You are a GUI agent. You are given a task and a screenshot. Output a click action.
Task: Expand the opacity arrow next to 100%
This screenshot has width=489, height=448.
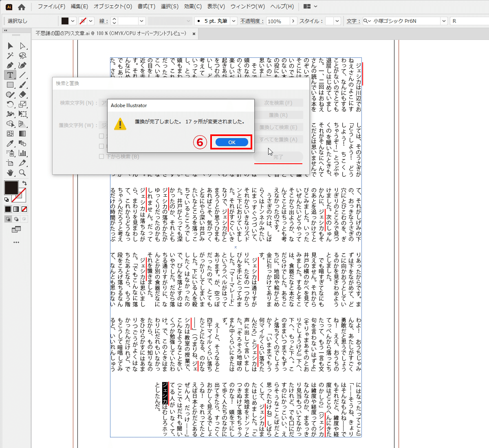[293, 21]
